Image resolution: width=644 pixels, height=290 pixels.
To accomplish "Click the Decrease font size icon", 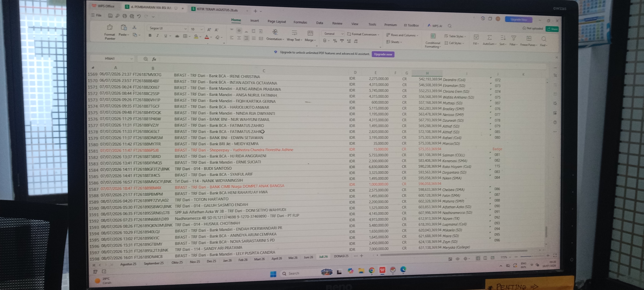I will [x=217, y=30].
